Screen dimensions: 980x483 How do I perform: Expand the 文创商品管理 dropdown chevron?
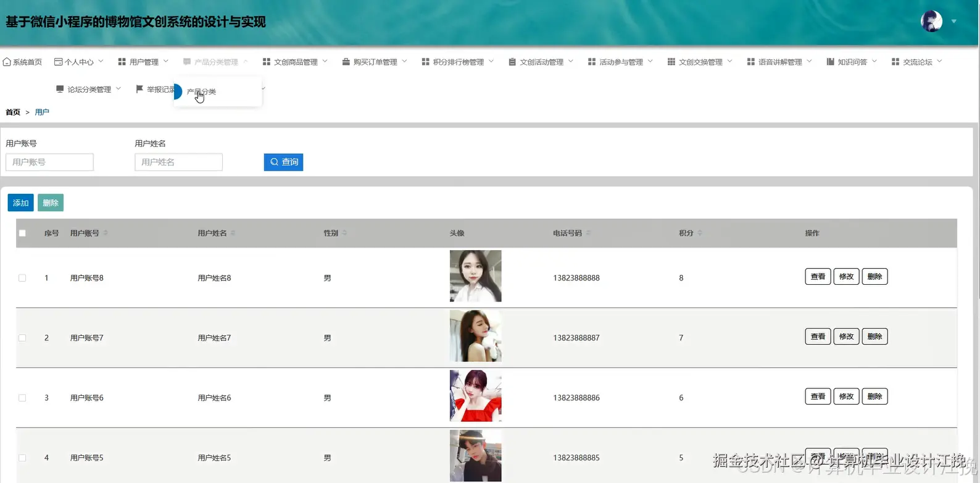tap(325, 61)
